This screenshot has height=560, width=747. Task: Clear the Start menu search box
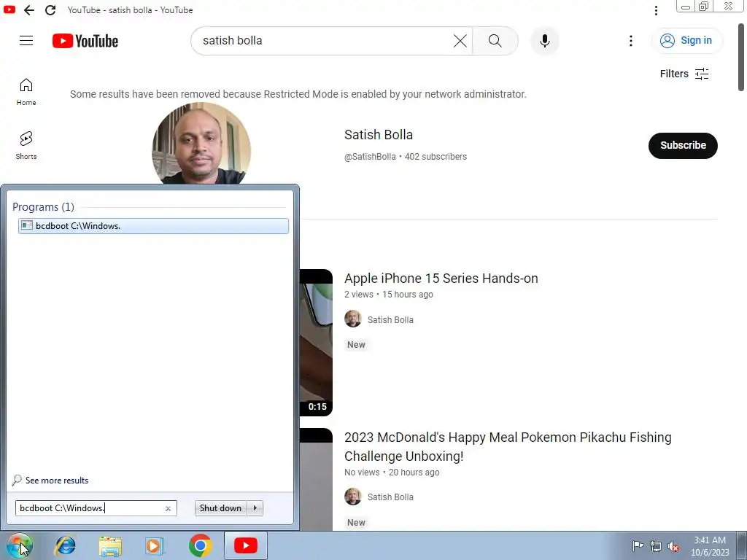pyautogui.click(x=168, y=508)
